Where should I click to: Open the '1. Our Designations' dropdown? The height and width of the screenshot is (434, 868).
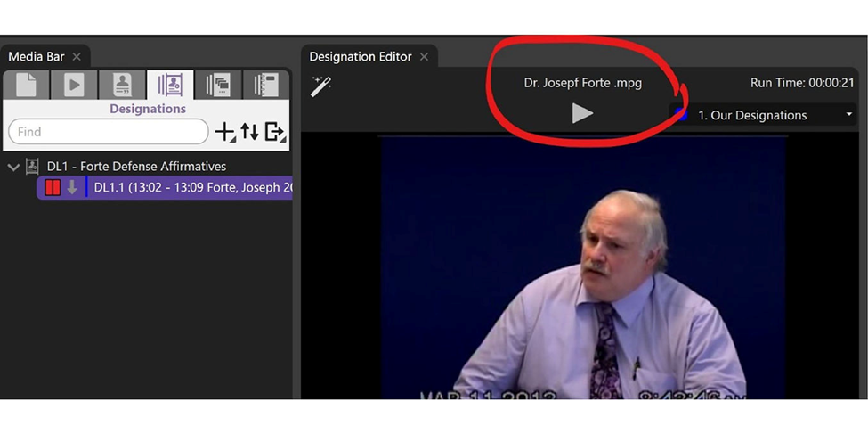coord(766,115)
